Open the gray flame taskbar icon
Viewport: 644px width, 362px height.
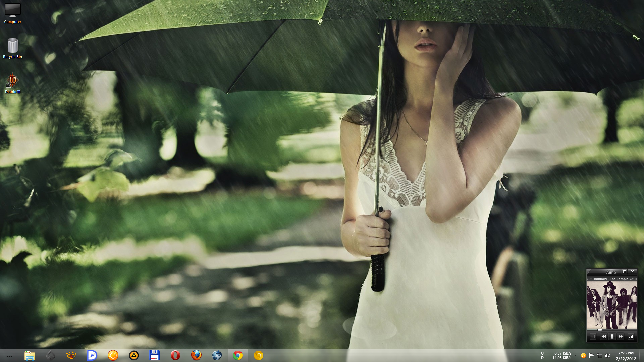pos(51,355)
